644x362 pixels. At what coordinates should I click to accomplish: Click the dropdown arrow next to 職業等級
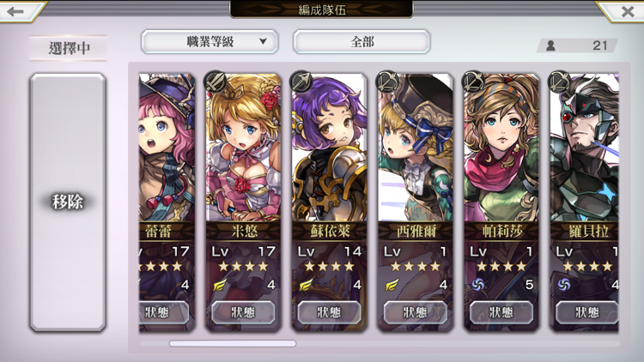[x=264, y=41]
